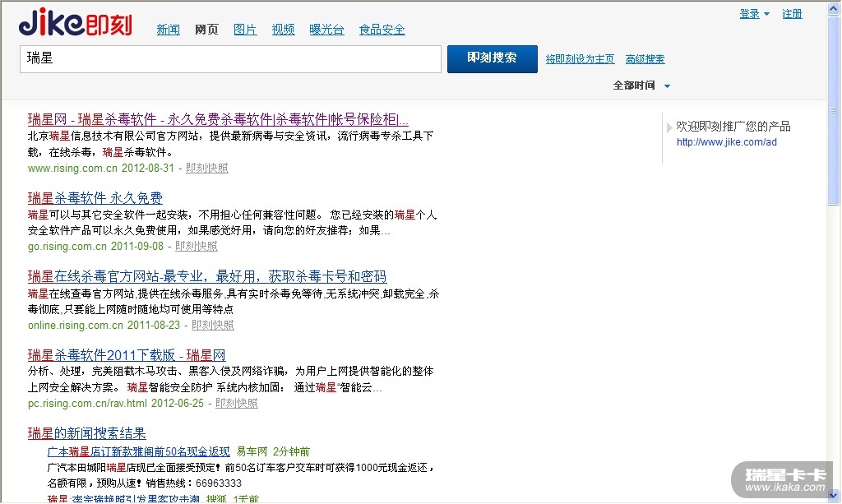The height and width of the screenshot is (504, 842).
Task: Open result 瑞星网 - 瑞星杀毒软件 title
Action: 218,119
